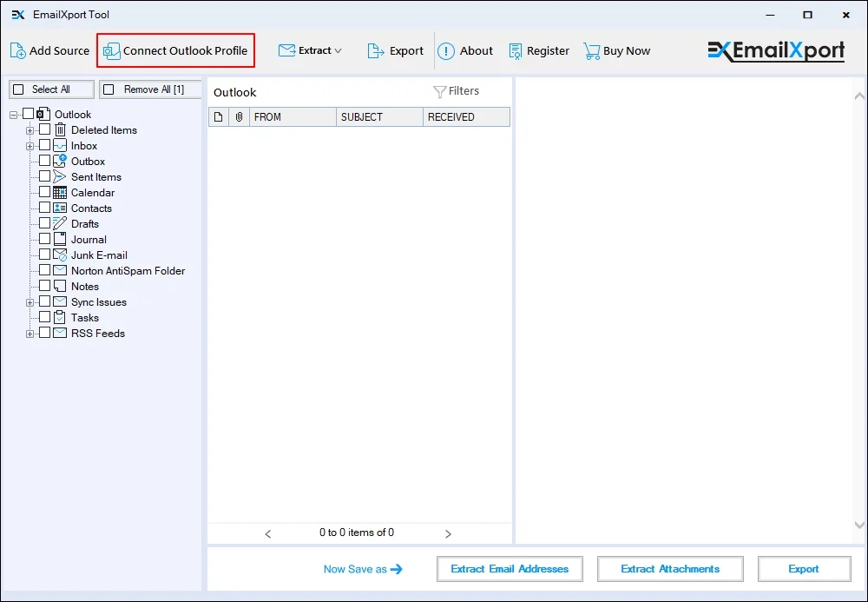Check the Remove All checkbox
868x602 pixels.
click(110, 89)
